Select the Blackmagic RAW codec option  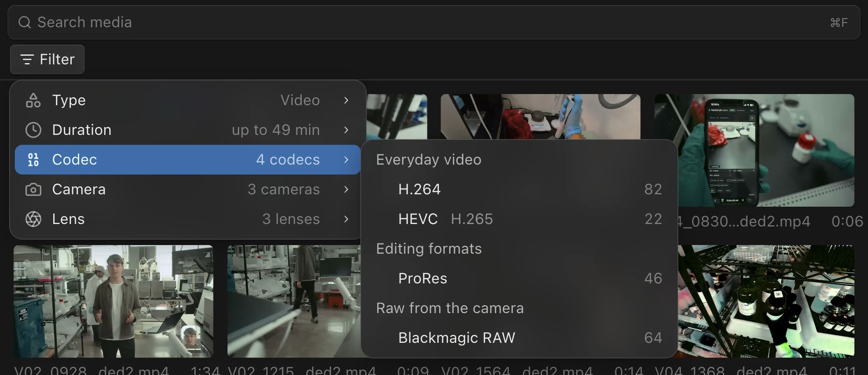(x=519, y=338)
